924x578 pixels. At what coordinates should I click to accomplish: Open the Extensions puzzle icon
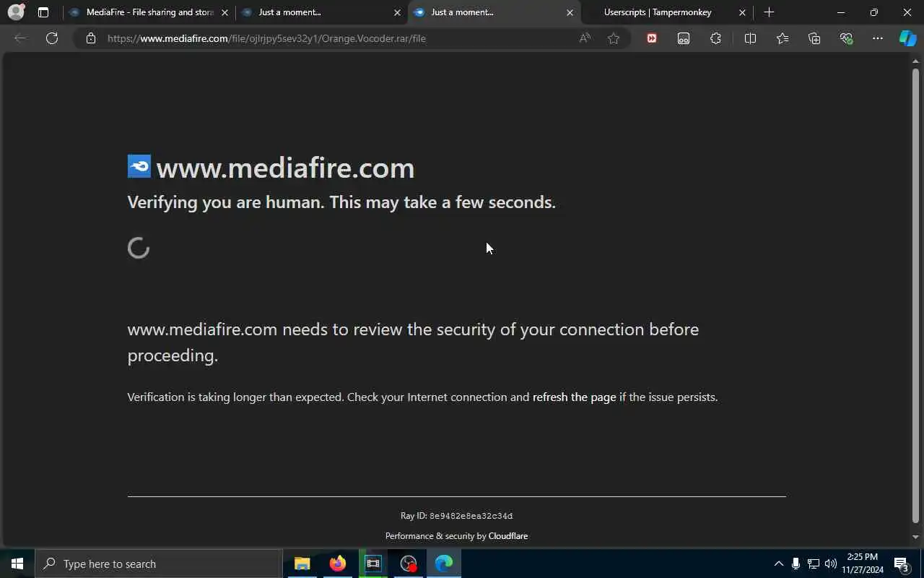(x=715, y=38)
